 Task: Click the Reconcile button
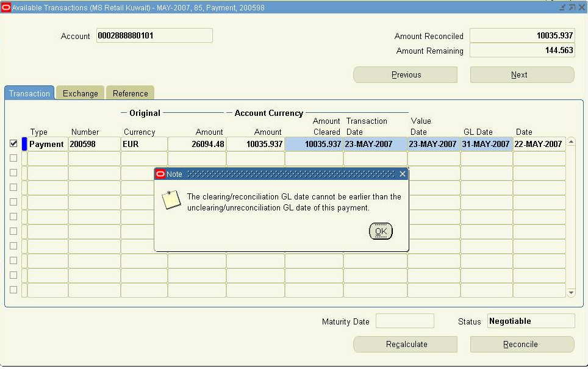[x=522, y=345]
